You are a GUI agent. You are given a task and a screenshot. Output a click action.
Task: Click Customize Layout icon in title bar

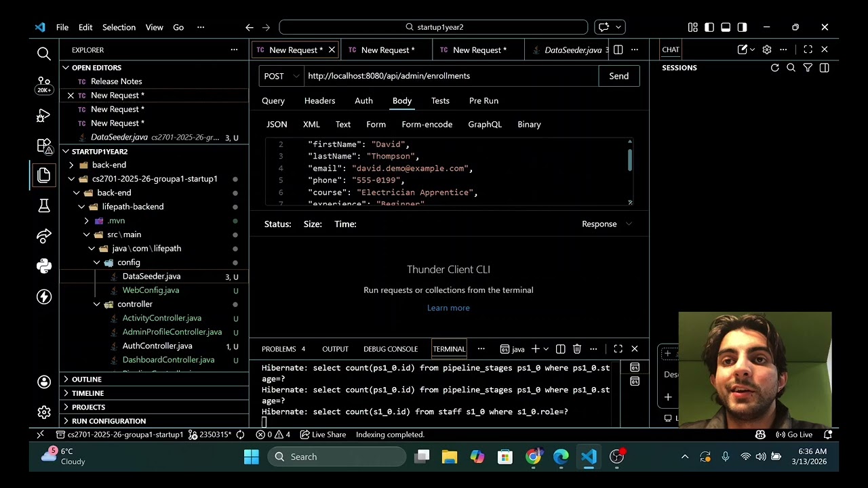point(692,27)
